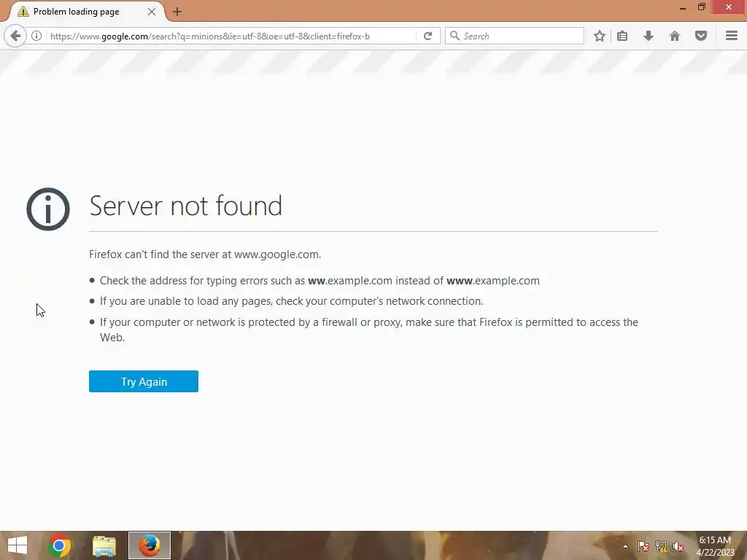Bookmark this page with the star icon
The width and height of the screenshot is (747, 560).
[x=600, y=36]
